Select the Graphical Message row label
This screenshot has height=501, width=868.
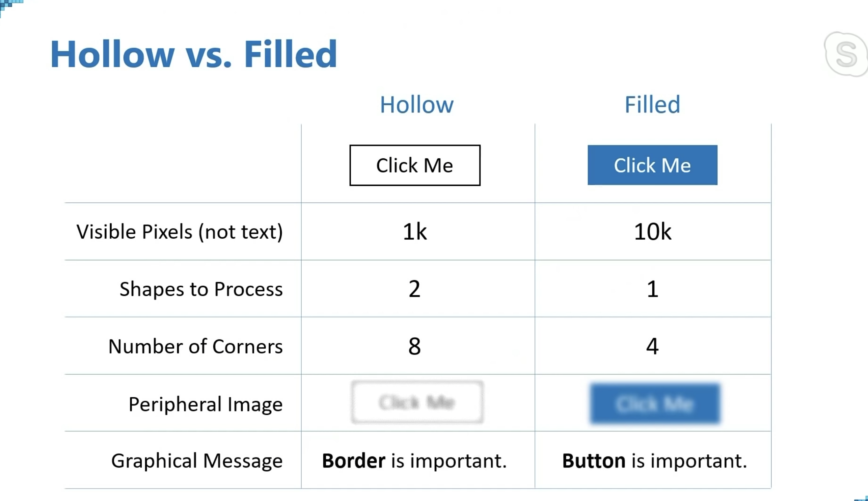tap(197, 461)
